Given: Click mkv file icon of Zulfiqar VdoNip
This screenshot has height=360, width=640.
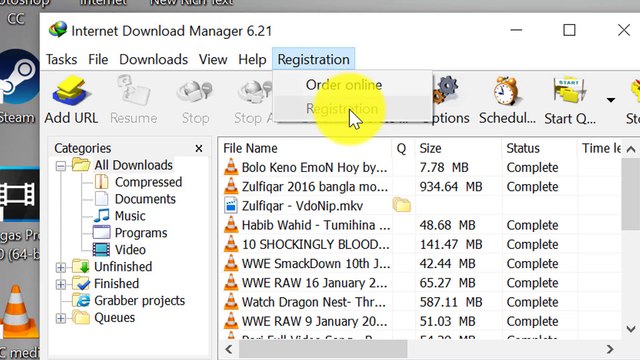Looking at the screenshot, I should pyautogui.click(x=231, y=205).
